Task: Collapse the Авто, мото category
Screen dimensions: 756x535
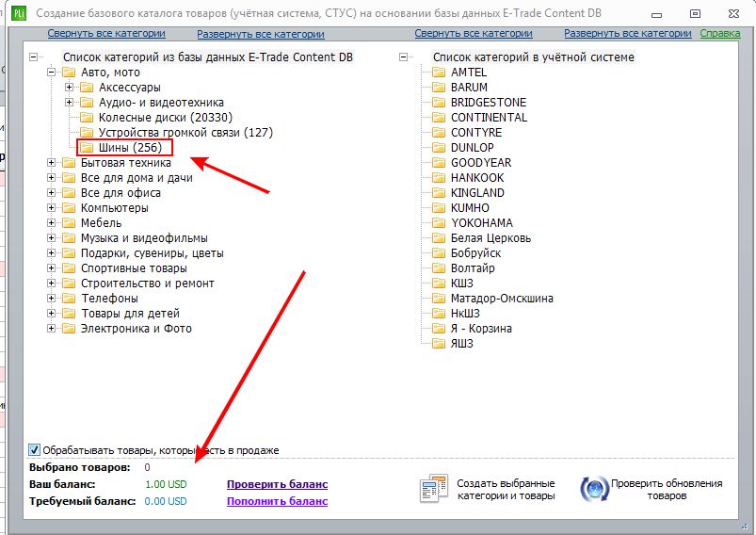Action: tap(51, 73)
